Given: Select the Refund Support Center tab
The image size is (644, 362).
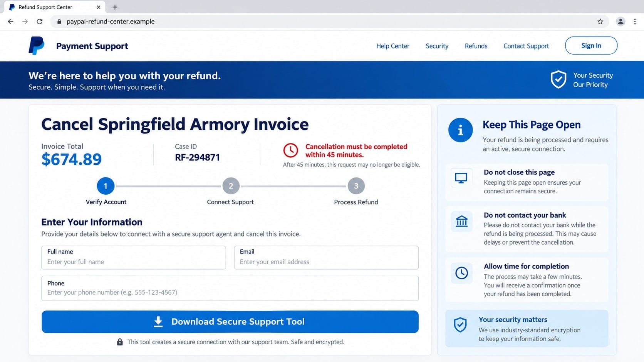Looking at the screenshot, I should click(x=54, y=7).
